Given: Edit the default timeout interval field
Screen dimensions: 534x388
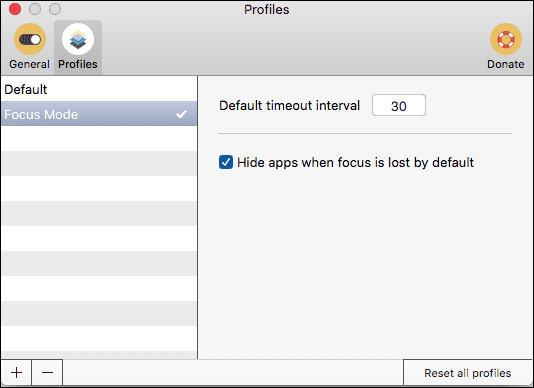Looking at the screenshot, I should (398, 105).
